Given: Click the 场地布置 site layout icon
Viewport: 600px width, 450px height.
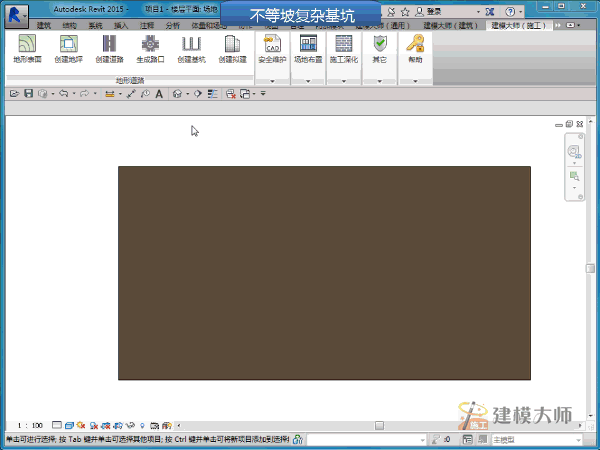Looking at the screenshot, I should pyautogui.click(x=308, y=49).
